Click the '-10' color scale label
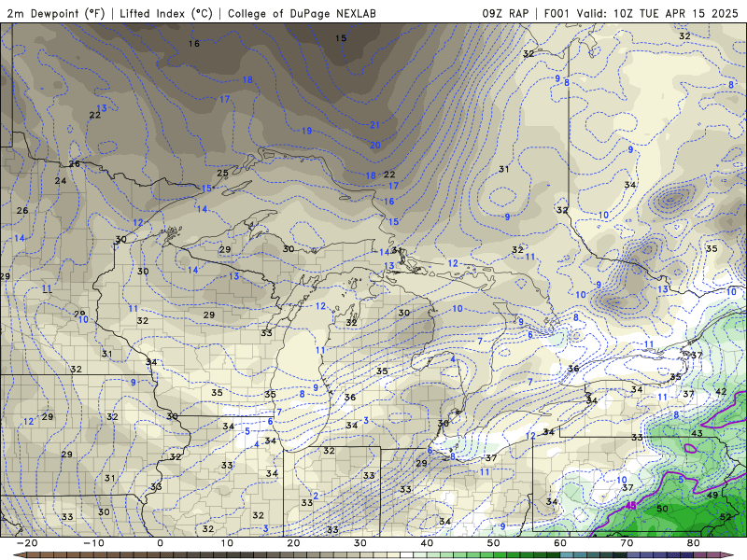747x560 pixels. point(93,543)
